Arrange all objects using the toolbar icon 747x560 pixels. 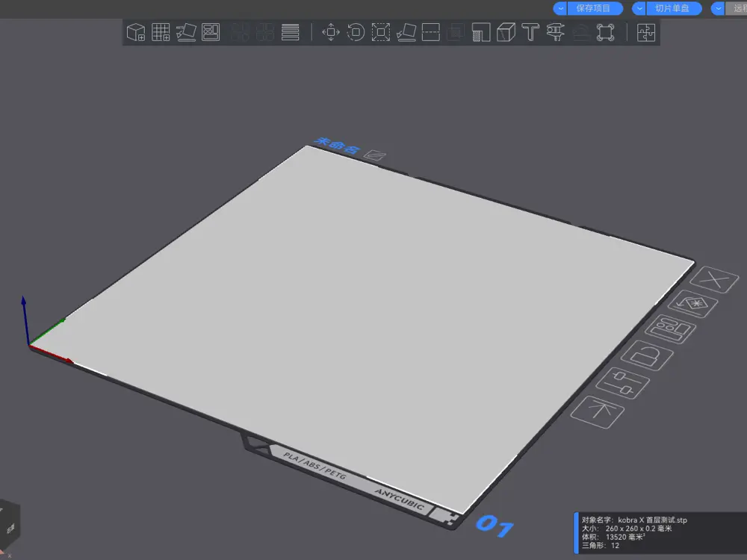point(211,32)
